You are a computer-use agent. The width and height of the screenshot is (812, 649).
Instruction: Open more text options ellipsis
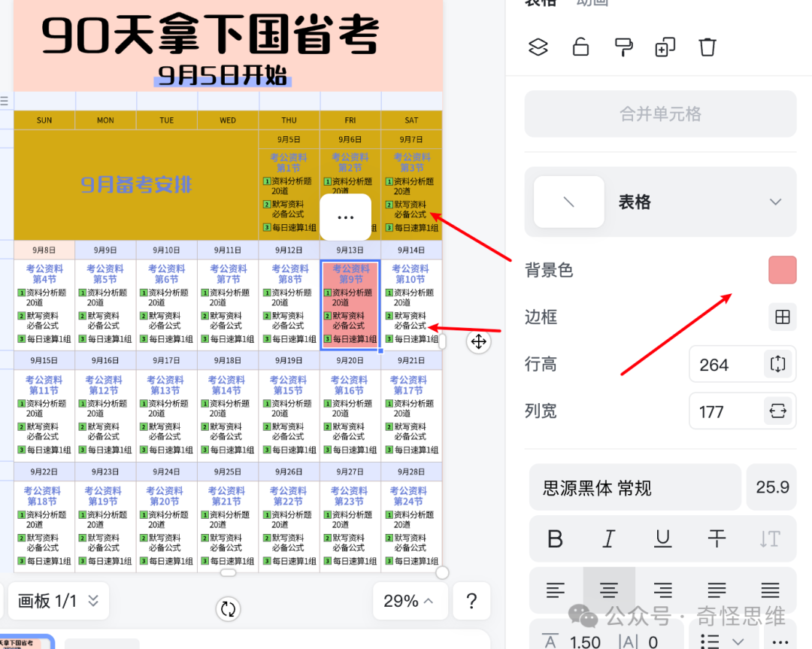click(780, 641)
